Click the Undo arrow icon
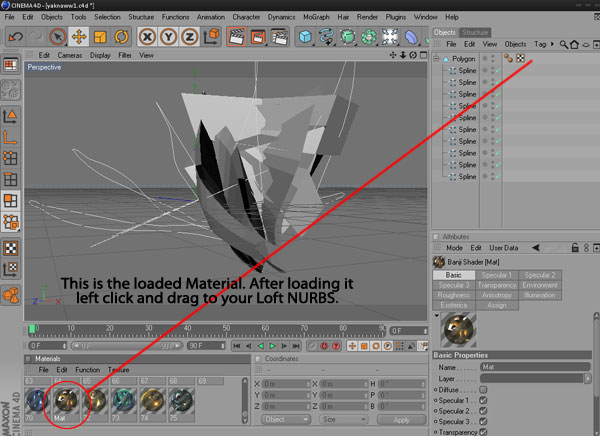Screen dimensions: 600x436 16,37
